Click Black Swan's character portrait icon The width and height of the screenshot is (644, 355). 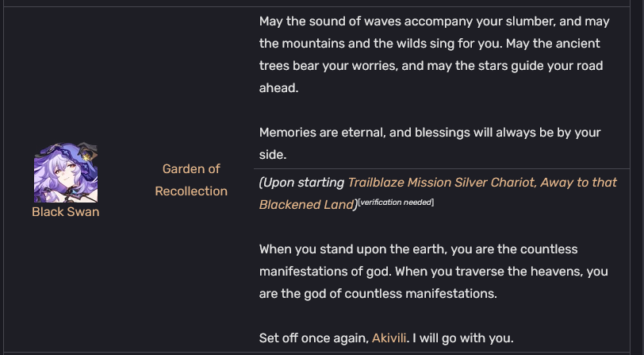click(x=66, y=172)
